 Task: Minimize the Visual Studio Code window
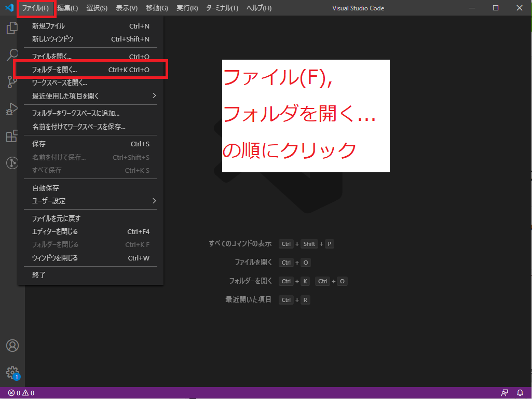tap(472, 8)
